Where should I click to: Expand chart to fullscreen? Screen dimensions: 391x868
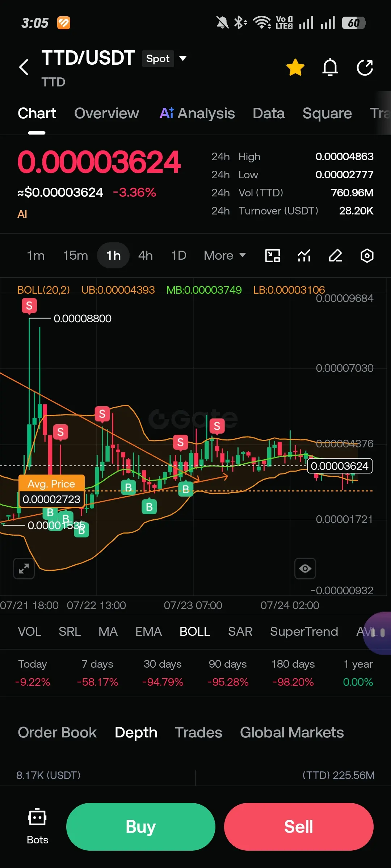pos(24,569)
